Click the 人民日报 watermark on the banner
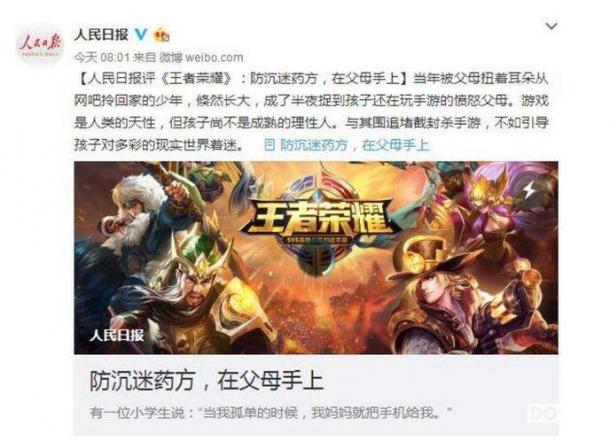Image resolution: width=610 pixels, height=440 pixels. [117, 335]
